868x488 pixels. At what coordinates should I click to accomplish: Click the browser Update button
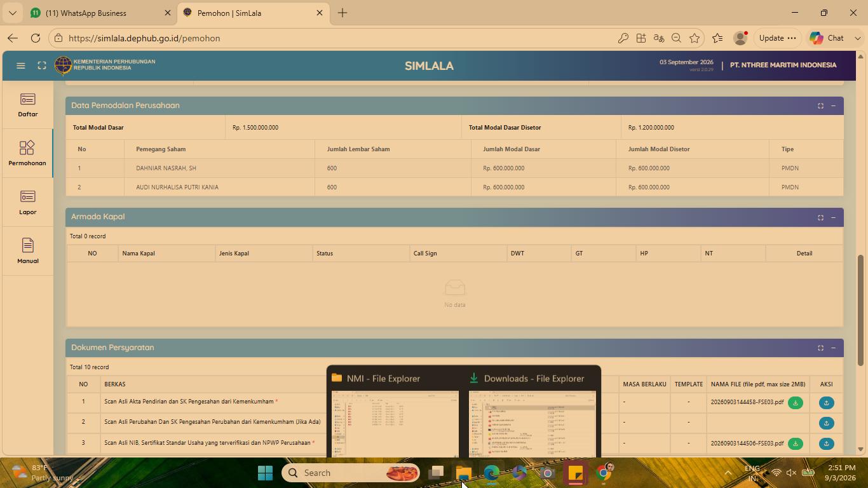click(x=778, y=38)
